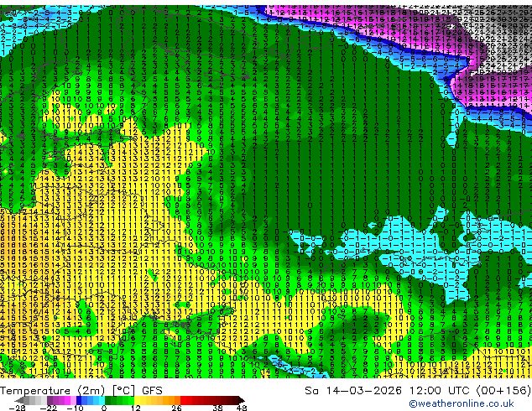Click the '26' legend label
The height and width of the screenshot is (411, 532).
[x=176, y=408]
